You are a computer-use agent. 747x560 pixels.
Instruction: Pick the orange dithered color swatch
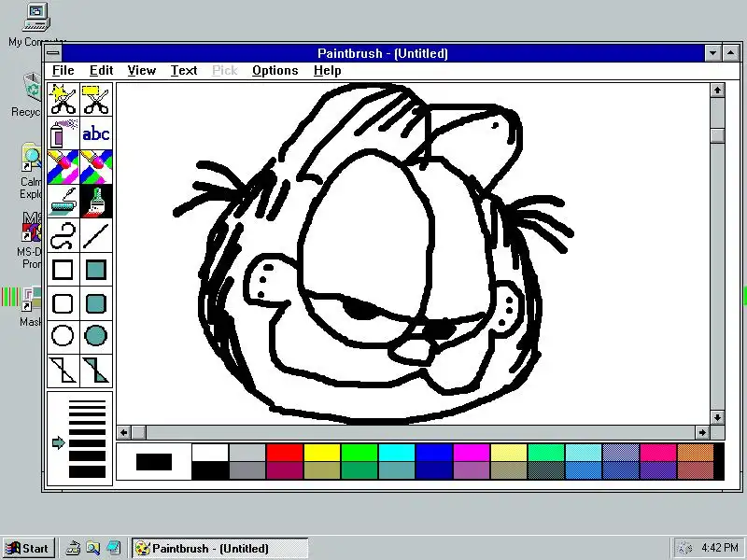coord(695,453)
